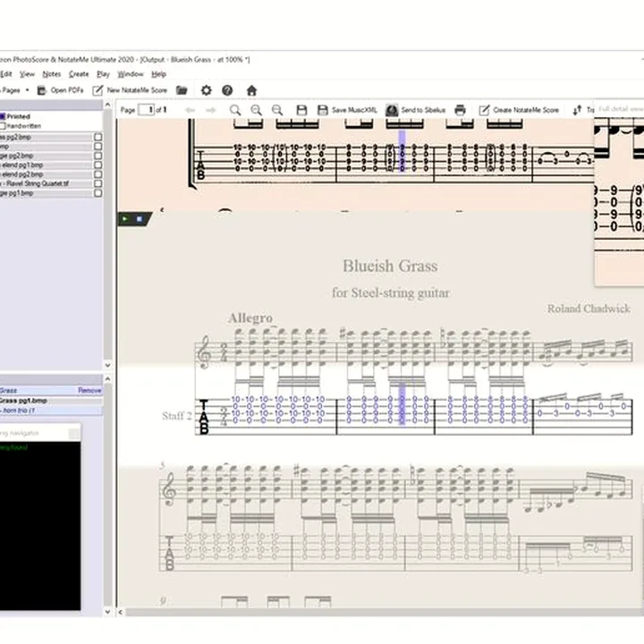Open the Create menu
Screen dimensions: 644x644
pyautogui.click(x=79, y=74)
